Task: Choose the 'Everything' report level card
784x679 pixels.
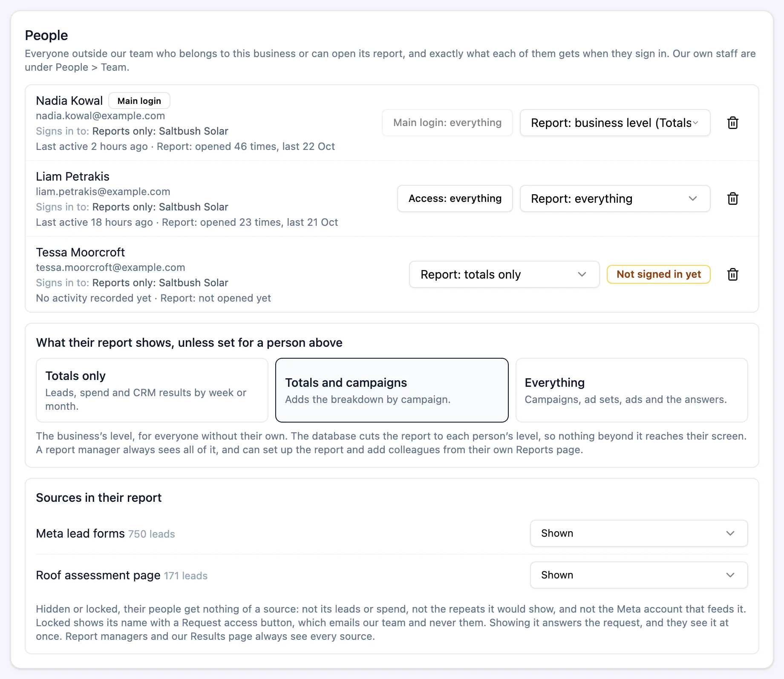Action: [x=631, y=390]
